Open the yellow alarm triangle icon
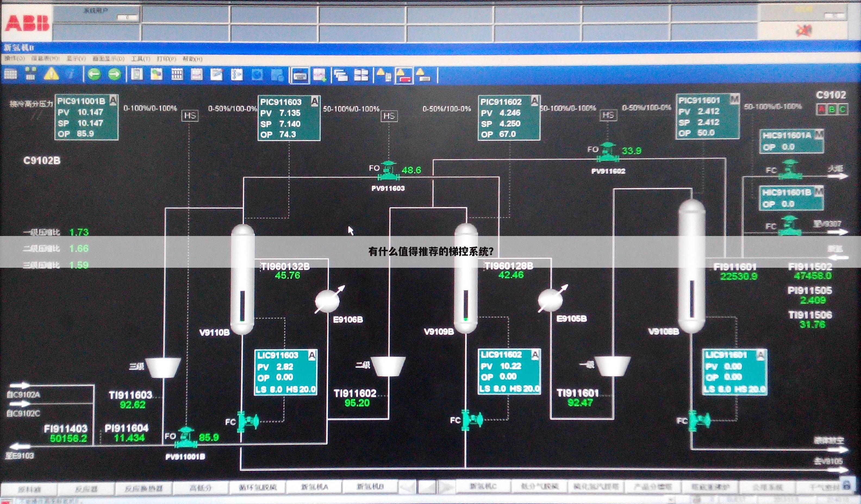The height and width of the screenshot is (504, 861). [x=51, y=74]
